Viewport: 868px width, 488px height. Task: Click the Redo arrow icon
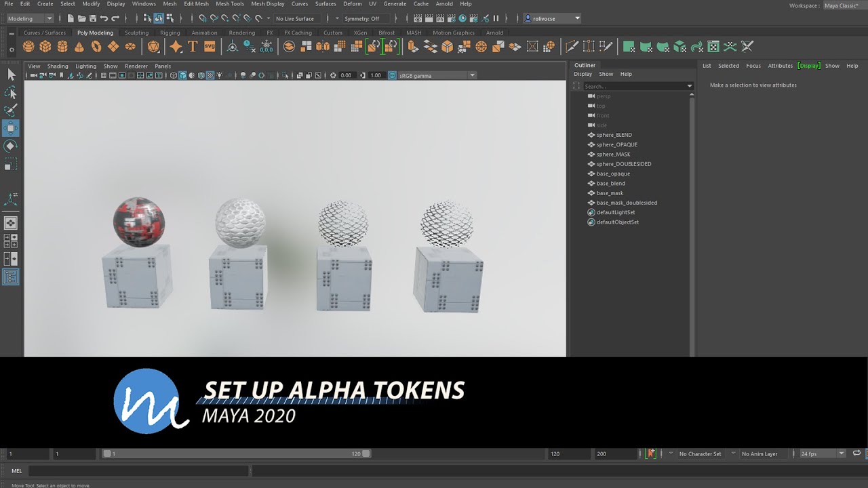click(115, 18)
